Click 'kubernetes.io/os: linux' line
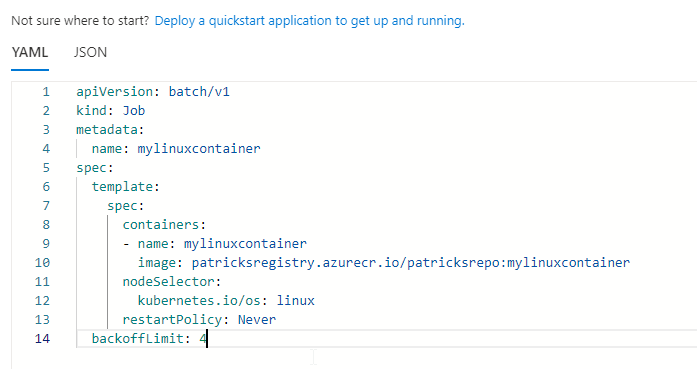697x369 pixels. click(x=226, y=301)
